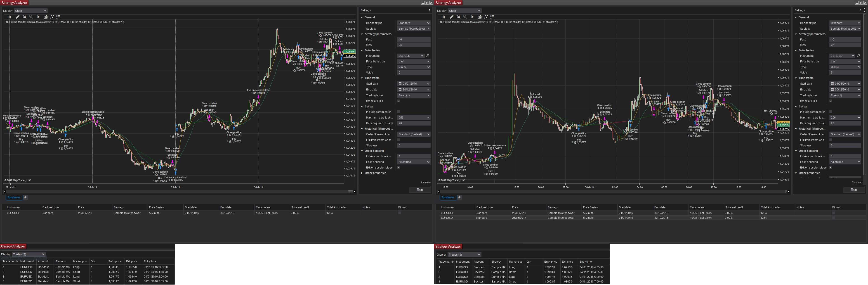Add new tab with plus beside left Analyzer tab
868x285 pixels.
click(x=25, y=197)
